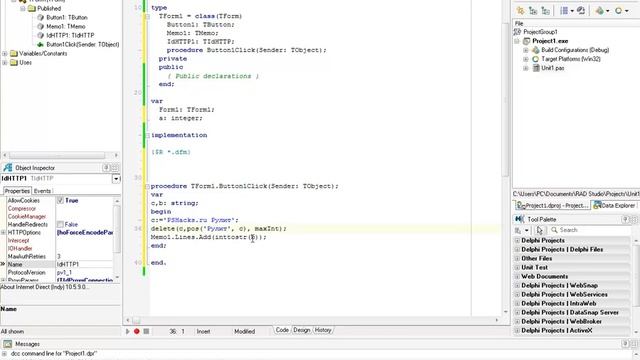This screenshot has height=360, width=640.
Task: Switch to the Properties tab
Action: 17,191
